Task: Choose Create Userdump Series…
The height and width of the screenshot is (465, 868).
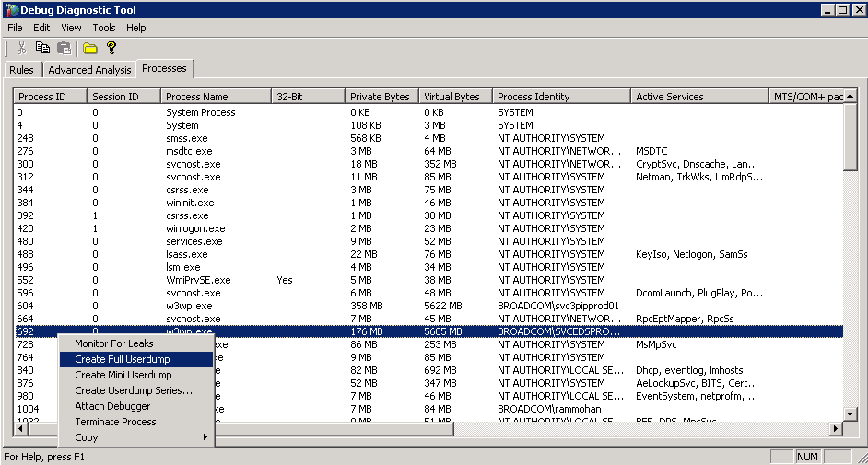Action: [x=135, y=390]
